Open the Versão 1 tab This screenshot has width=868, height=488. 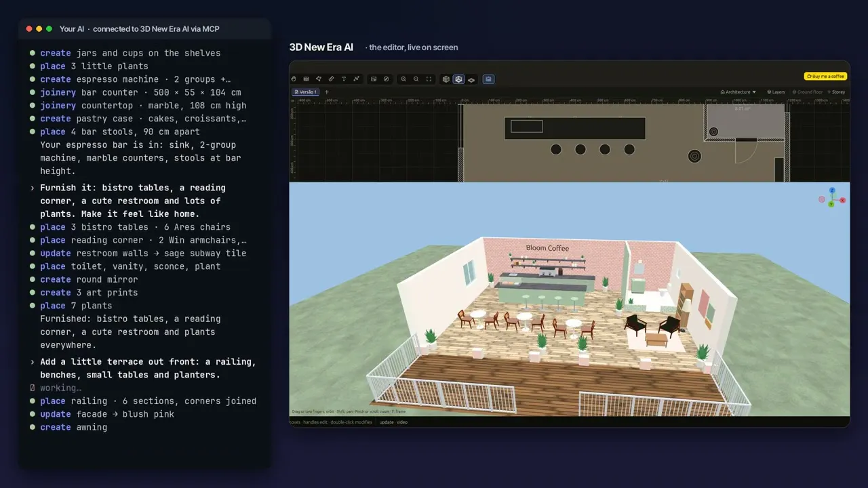[305, 92]
